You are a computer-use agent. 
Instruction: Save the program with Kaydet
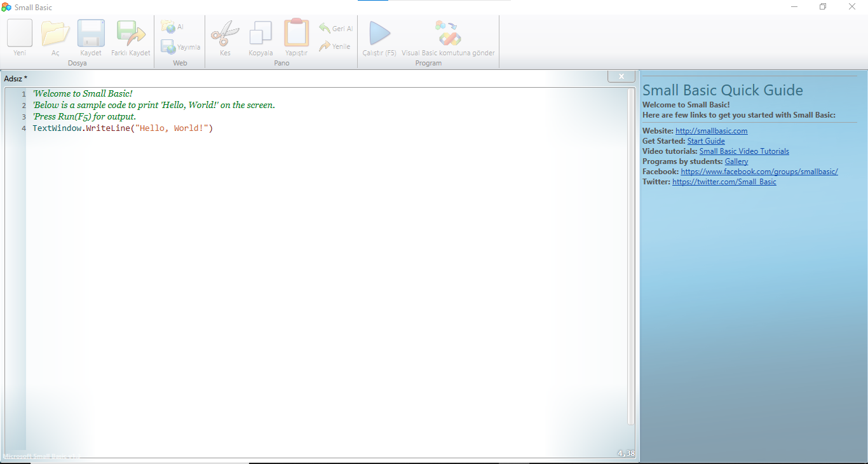point(91,38)
